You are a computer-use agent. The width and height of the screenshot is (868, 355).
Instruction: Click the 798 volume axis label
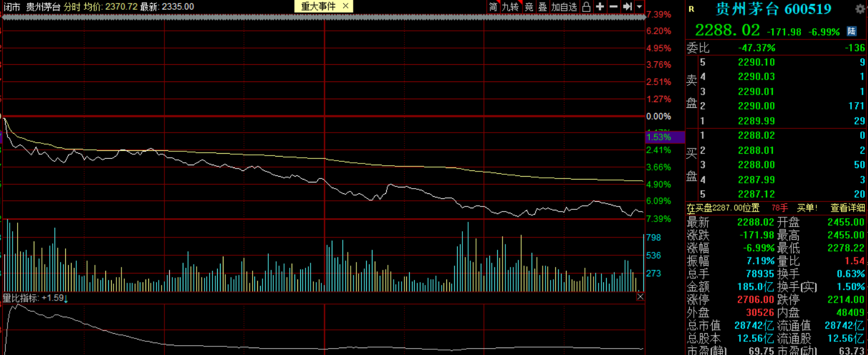pyautogui.click(x=654, y=237)
